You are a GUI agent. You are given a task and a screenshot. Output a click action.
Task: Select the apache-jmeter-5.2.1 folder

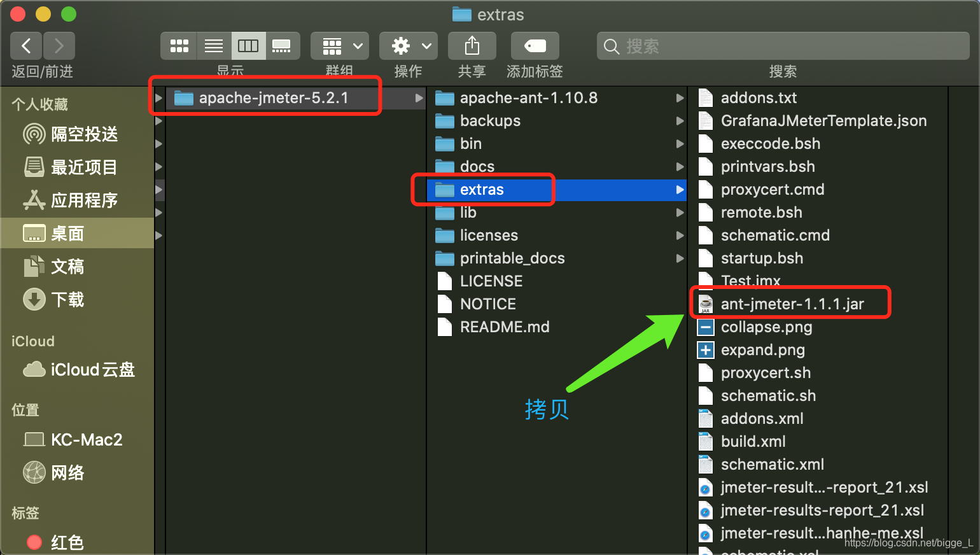(x=295, y=98)
